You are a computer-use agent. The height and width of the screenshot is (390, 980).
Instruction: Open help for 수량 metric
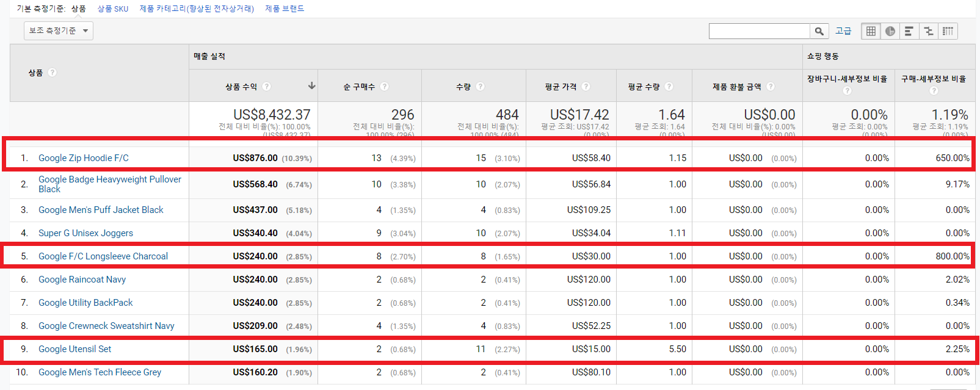click(x=480, y=87)
